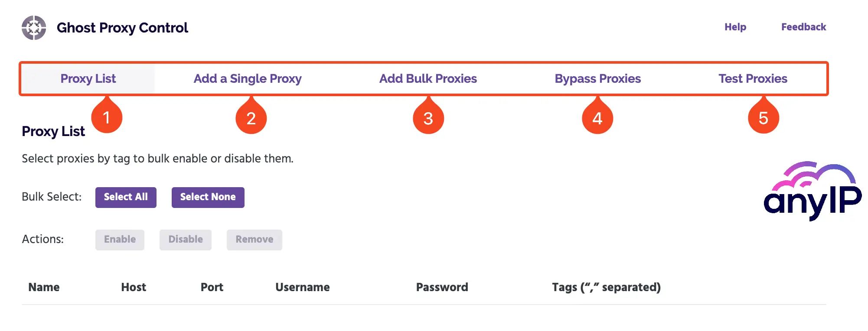868x331 pixels.
Task: Open the Add Bulk Proxies tab
Action: [427, 79]
